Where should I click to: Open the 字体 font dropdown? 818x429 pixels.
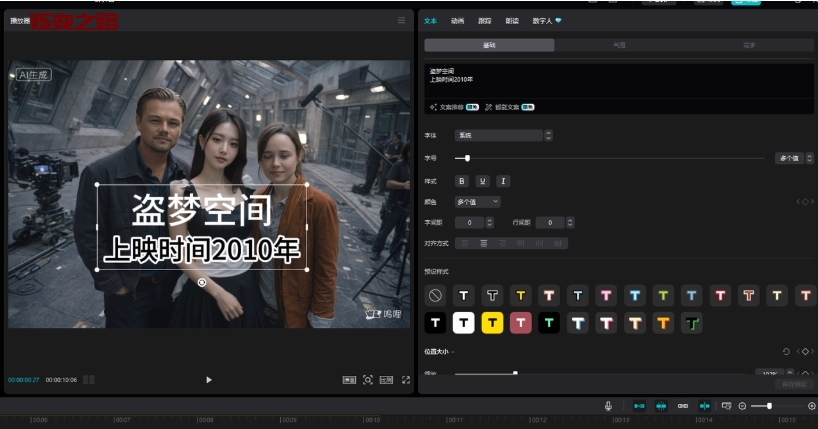pyautogui.click(x=503, y=135)
